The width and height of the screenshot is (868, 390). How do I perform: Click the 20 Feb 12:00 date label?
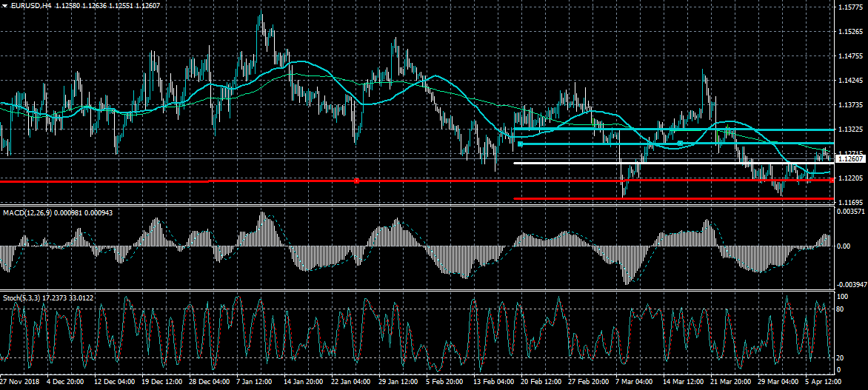541,383
